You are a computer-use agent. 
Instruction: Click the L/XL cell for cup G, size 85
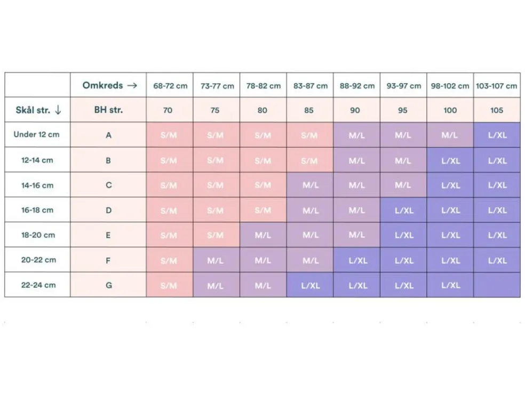pyautogui.click(x=310, y=285)
